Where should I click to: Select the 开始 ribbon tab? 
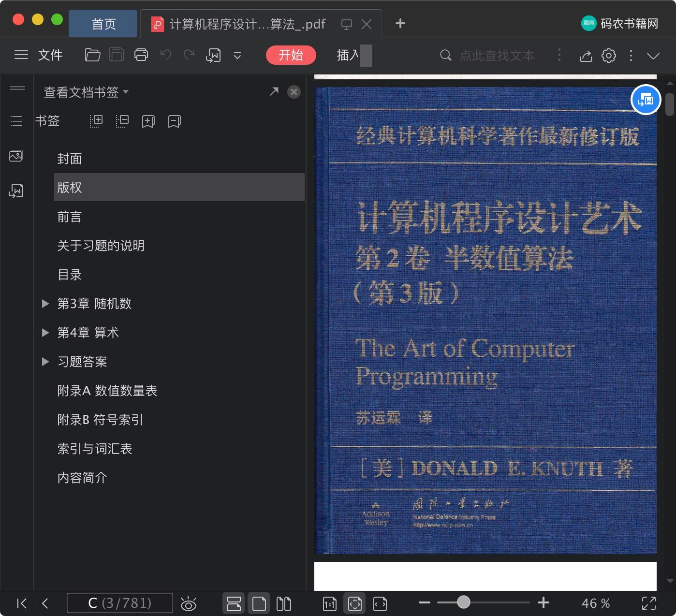click(291, 55)
